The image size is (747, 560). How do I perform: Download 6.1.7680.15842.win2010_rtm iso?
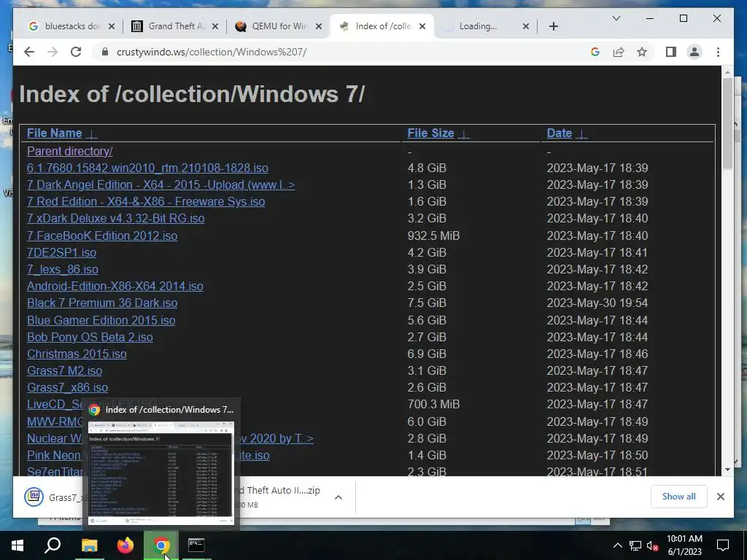(147, 168)
